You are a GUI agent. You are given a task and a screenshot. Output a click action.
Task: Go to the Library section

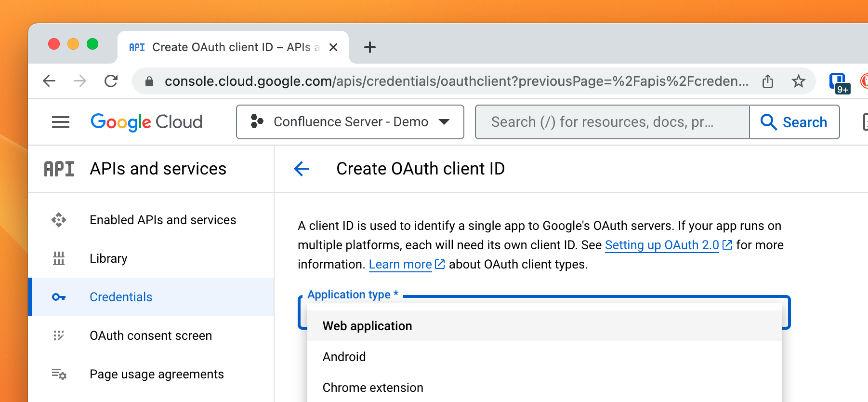click(108, 258)
